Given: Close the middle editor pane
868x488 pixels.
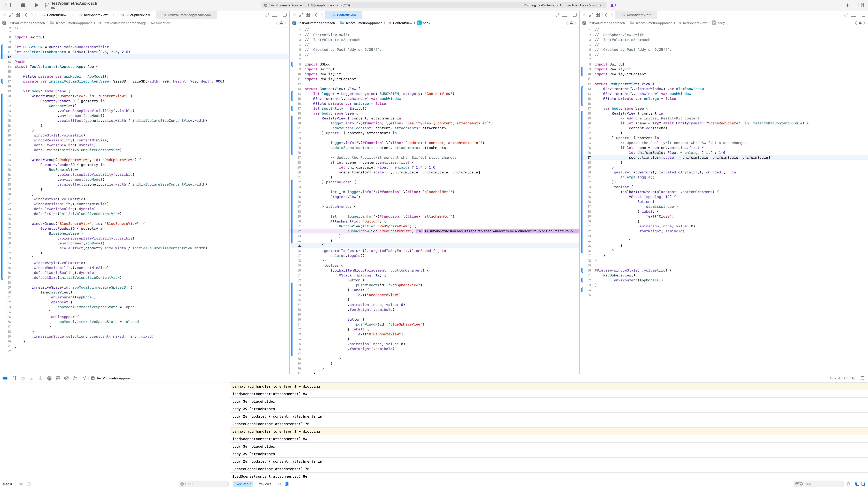Looking at the screenshot, I should coord(294,15).
